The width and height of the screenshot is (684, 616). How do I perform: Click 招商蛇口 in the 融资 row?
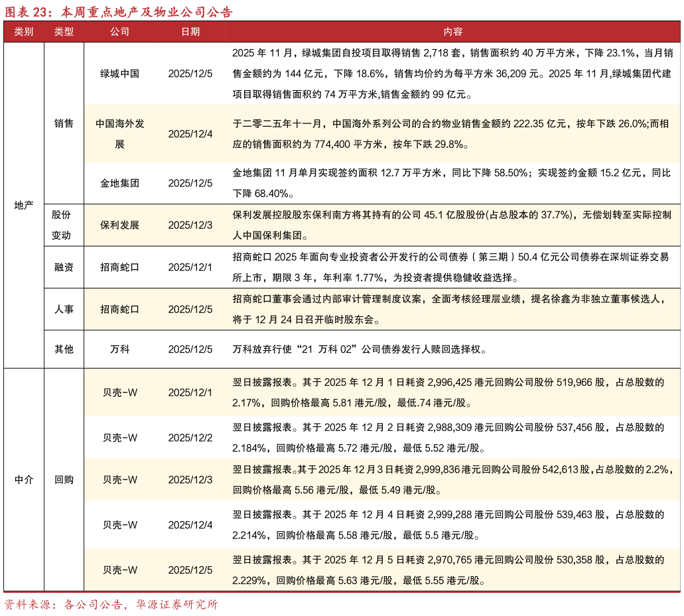119,267
